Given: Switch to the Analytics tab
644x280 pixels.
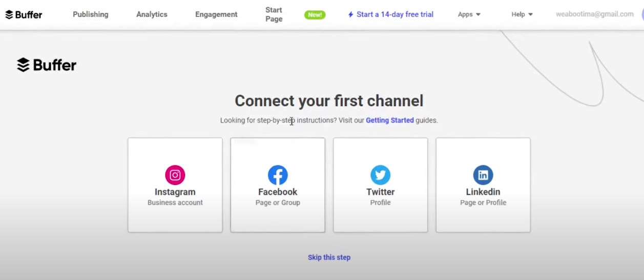Looking at the screenshot, I should pyautogui.click(x=152, y=14).
